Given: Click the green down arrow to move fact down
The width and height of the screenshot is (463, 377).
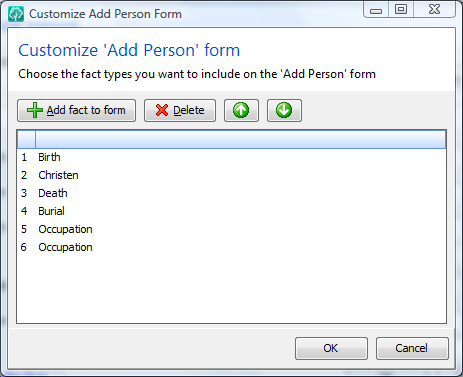Looking at the screenshot, I should (284, 110).
